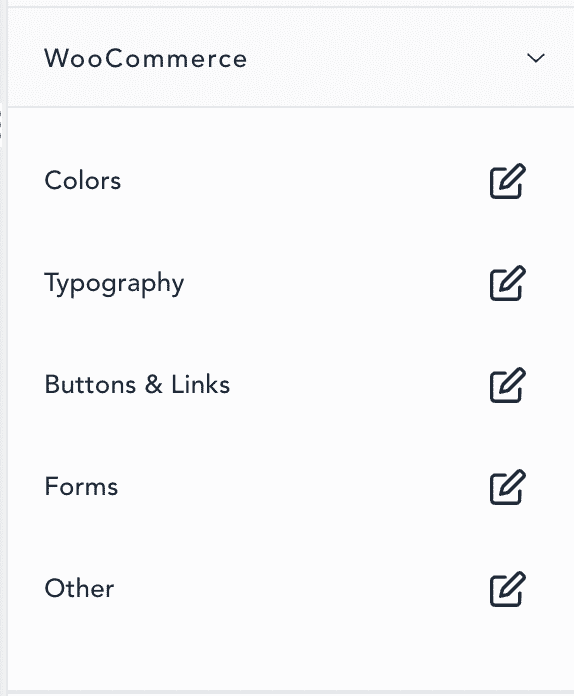Click the Other settings label
The image size is (574, 696).
pyautogui.click(x=79, y=589)
